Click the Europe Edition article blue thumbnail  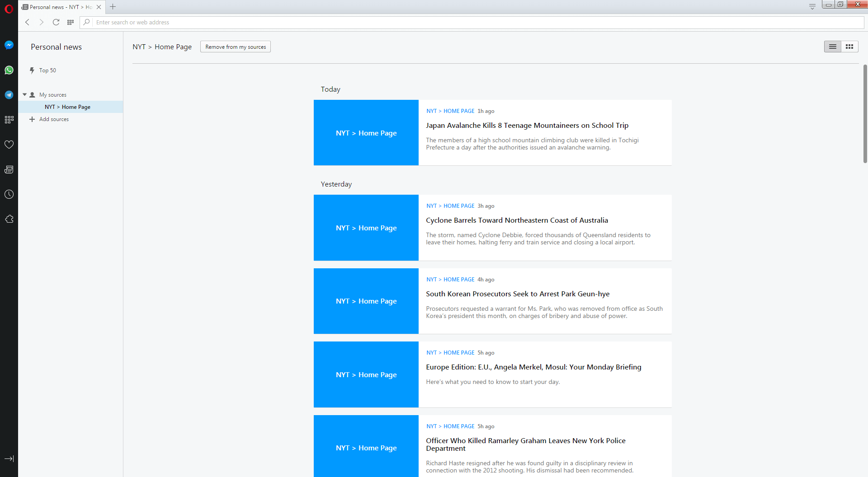tap(366, 374)
